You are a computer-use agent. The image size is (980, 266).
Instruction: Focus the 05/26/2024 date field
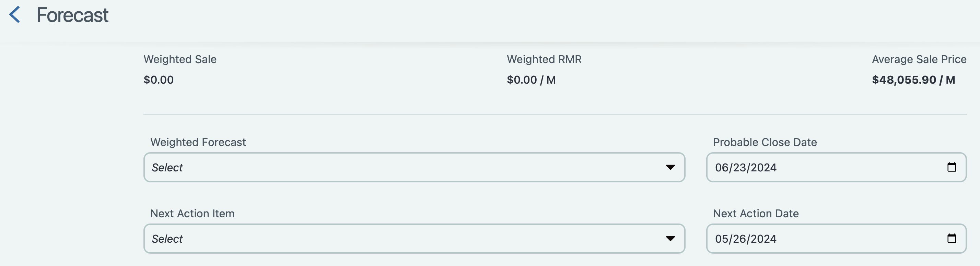pyautogui.click(x=836, y=239)
